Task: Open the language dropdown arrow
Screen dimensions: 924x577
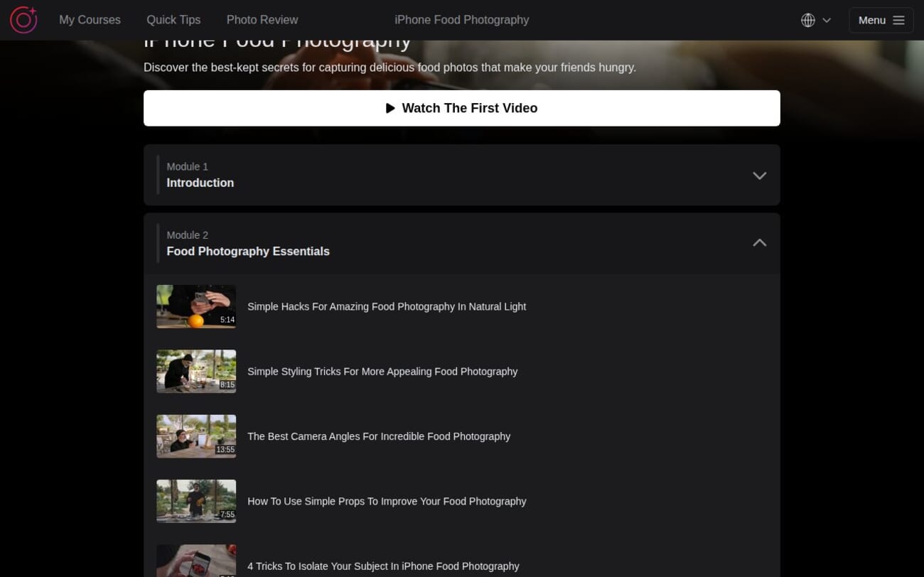Action: click(x=827, y=20)
